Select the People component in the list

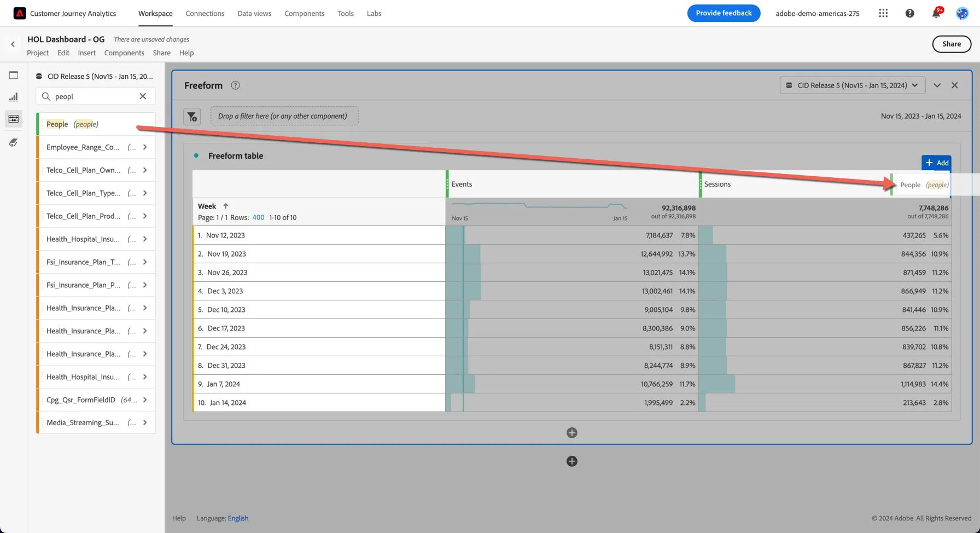(x=96, y=124)
